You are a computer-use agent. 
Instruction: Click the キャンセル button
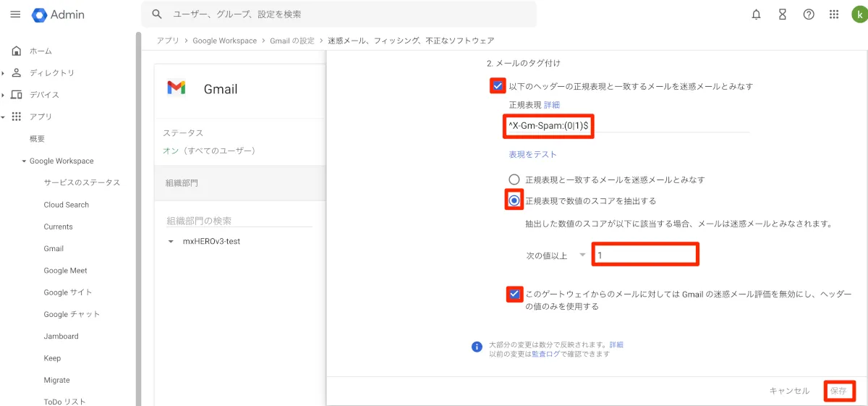coord(789,391)
